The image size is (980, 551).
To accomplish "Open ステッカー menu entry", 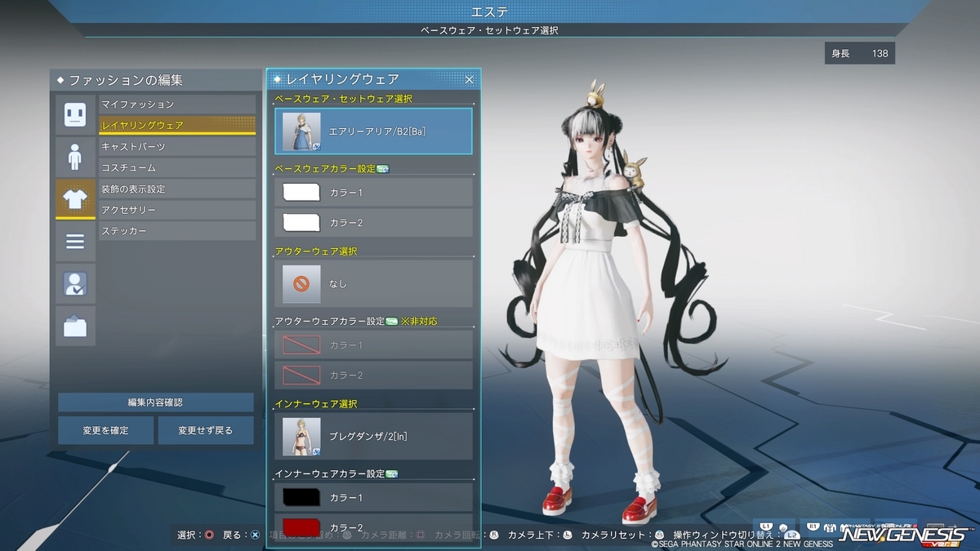I will click(x=177, y=232).
